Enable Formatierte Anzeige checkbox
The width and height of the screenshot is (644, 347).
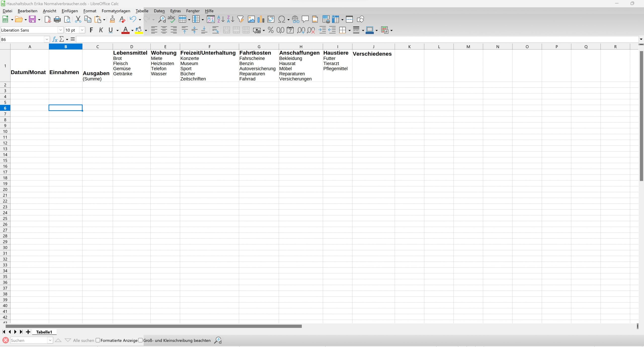[98, 340]
